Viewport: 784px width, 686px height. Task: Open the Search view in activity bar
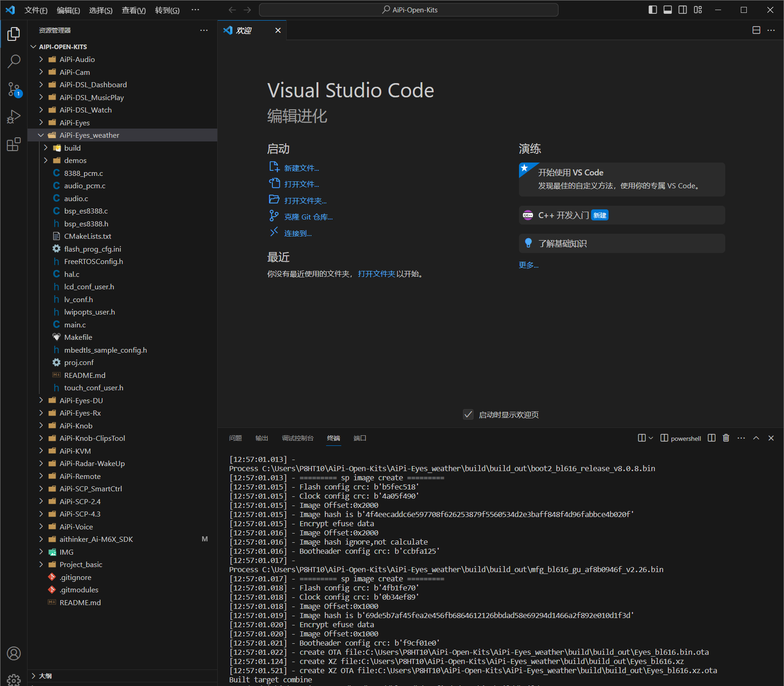pos(14,61)
